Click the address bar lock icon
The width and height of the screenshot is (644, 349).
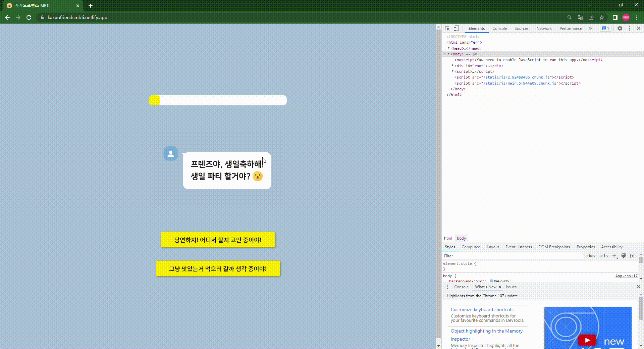point(42,17)
